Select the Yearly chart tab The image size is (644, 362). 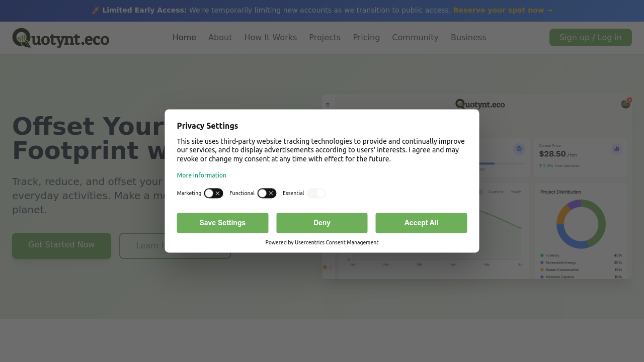(516, 192)
